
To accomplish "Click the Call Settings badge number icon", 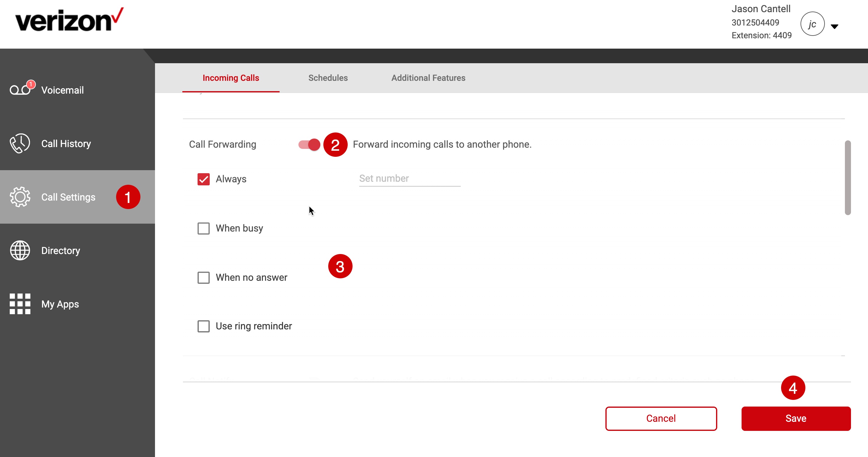I will (x=127, y=197).
